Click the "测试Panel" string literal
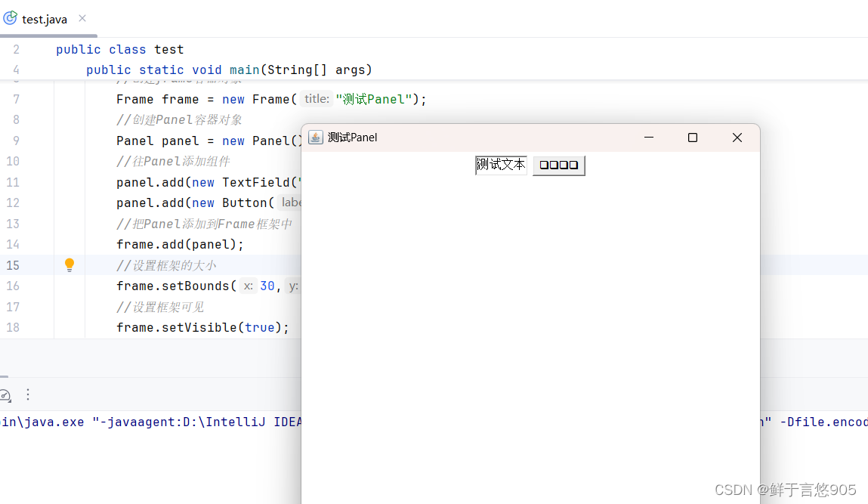Viewport: 868px width, 504px height. point(374,99)
